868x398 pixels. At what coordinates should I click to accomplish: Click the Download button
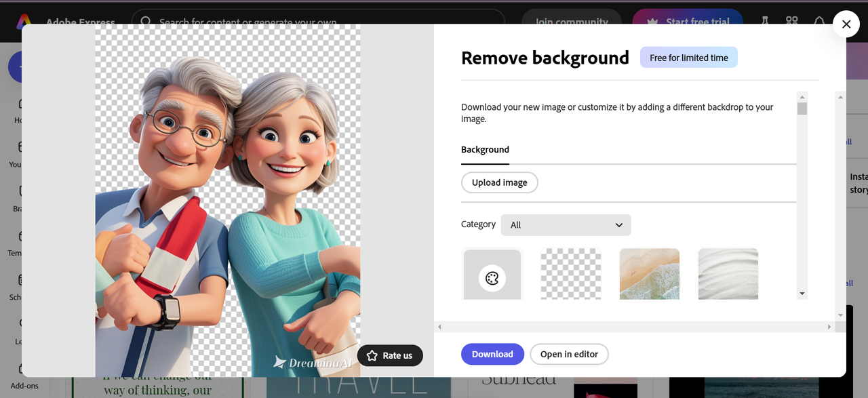(x=492, y=354)
